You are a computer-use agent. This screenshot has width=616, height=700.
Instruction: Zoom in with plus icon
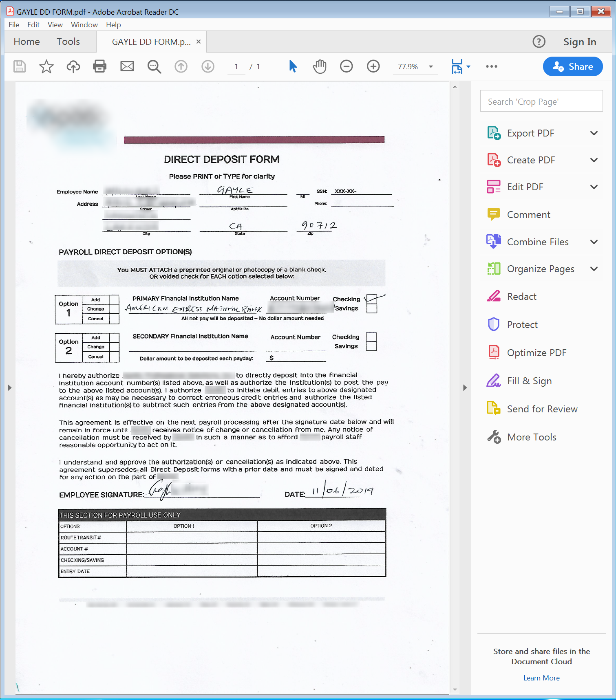point(373,66)
